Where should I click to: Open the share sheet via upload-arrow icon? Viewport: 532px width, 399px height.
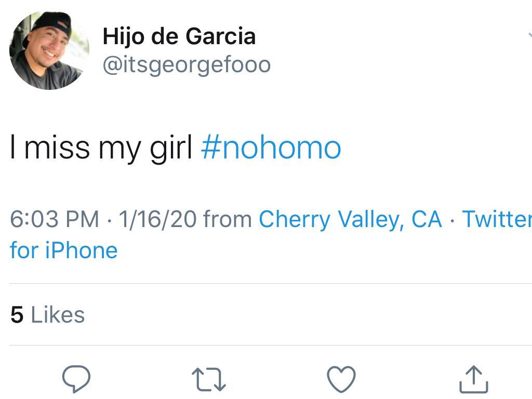[474, 379]
